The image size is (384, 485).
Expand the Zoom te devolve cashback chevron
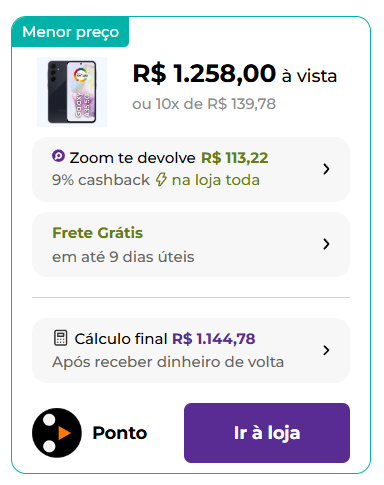326,169
